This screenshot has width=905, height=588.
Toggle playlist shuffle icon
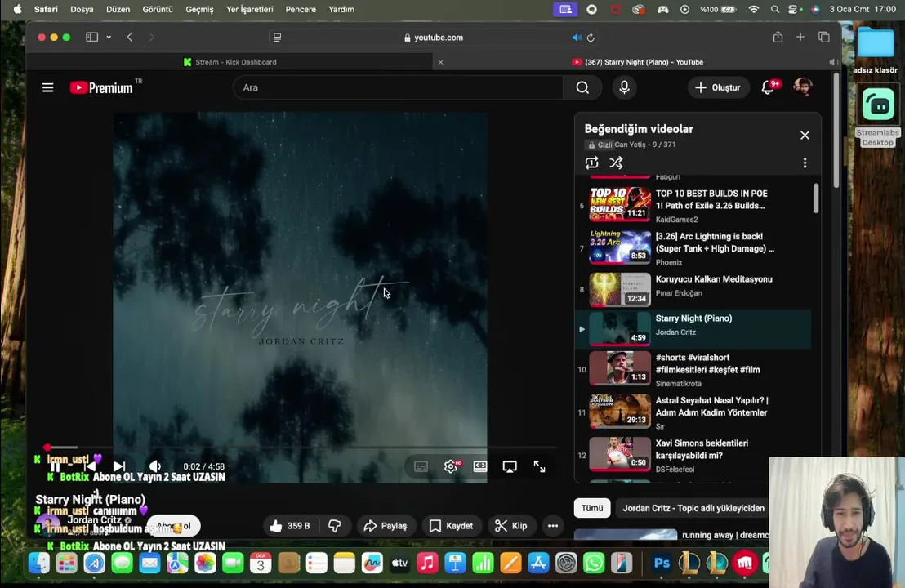[x=616, y=163]
